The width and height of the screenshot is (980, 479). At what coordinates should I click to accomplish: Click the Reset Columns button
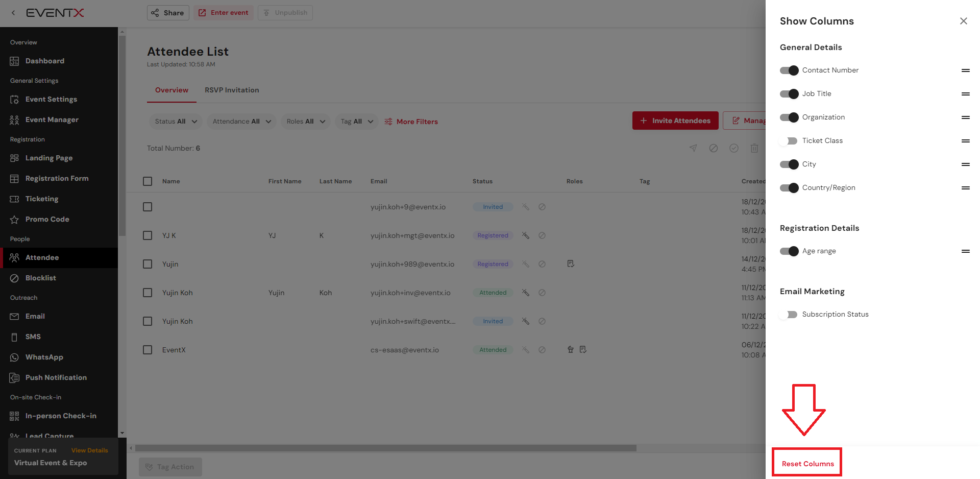click(x=807, y=464)
